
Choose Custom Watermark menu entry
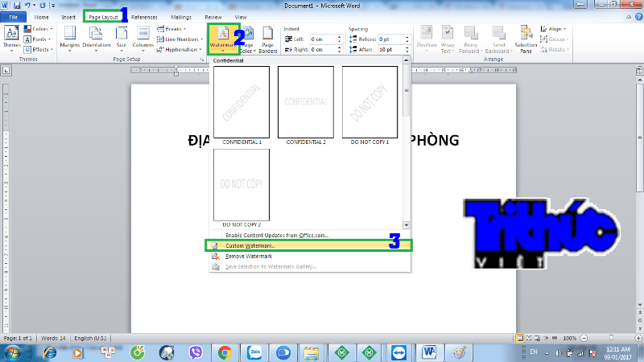pos(310,245)
